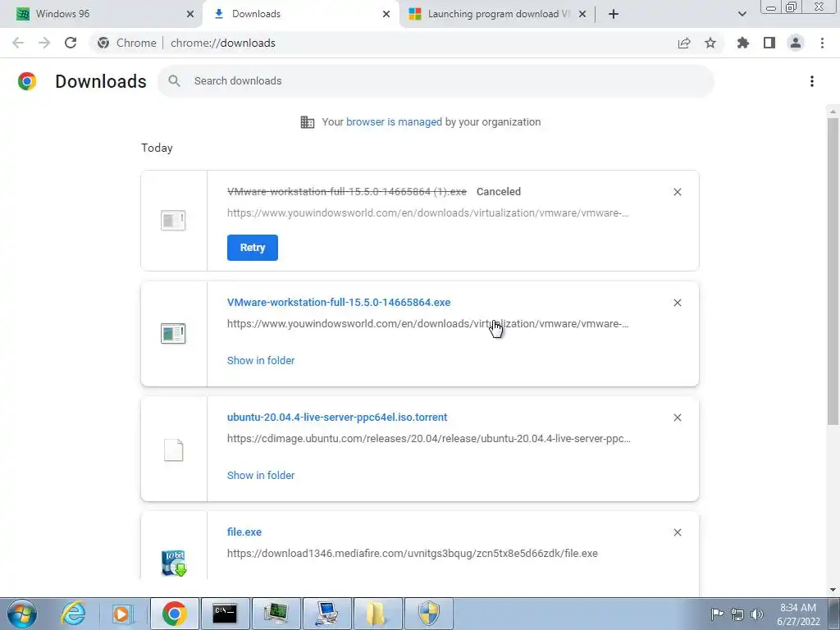Show VMware exe in folder
Screen dimensions: 840x630
click(x=261, y=361)
